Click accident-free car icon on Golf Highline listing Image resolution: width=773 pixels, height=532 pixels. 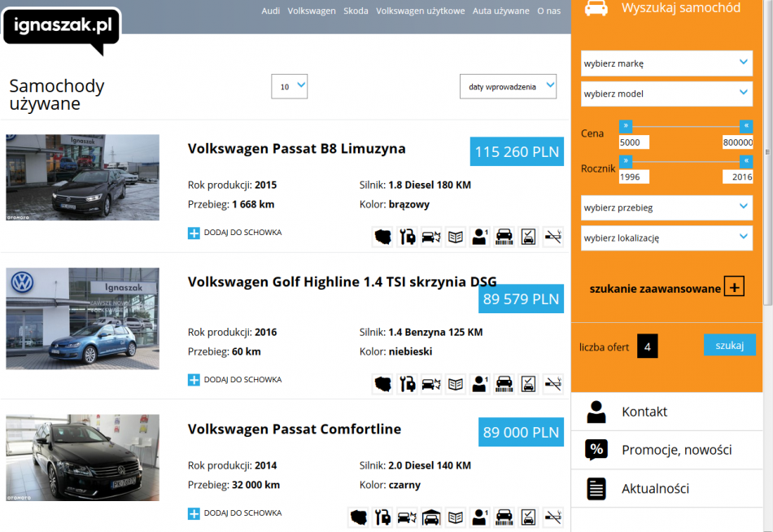[x=431, y=384]
